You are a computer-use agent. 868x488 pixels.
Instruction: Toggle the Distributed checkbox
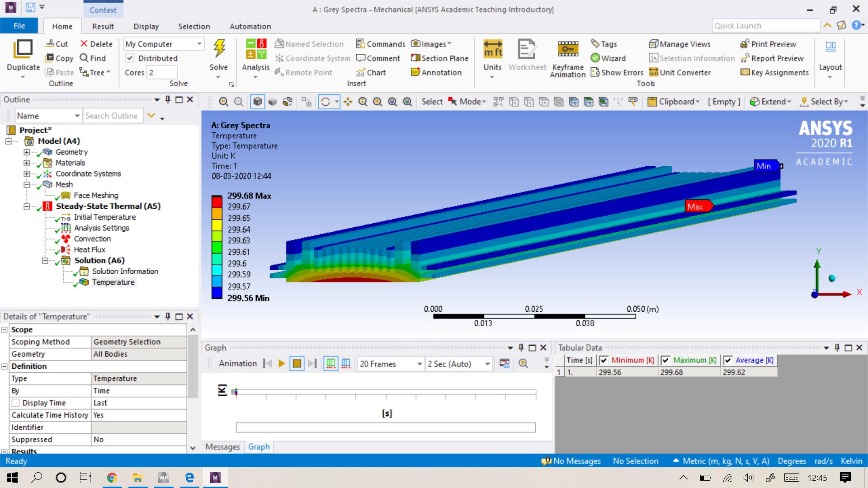[x=130, y=58]
